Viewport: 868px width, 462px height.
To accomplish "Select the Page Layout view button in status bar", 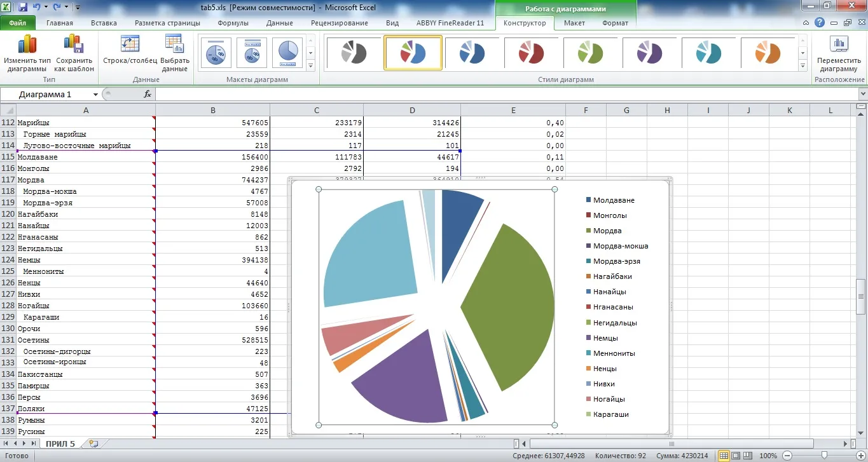I will (738, 456).
